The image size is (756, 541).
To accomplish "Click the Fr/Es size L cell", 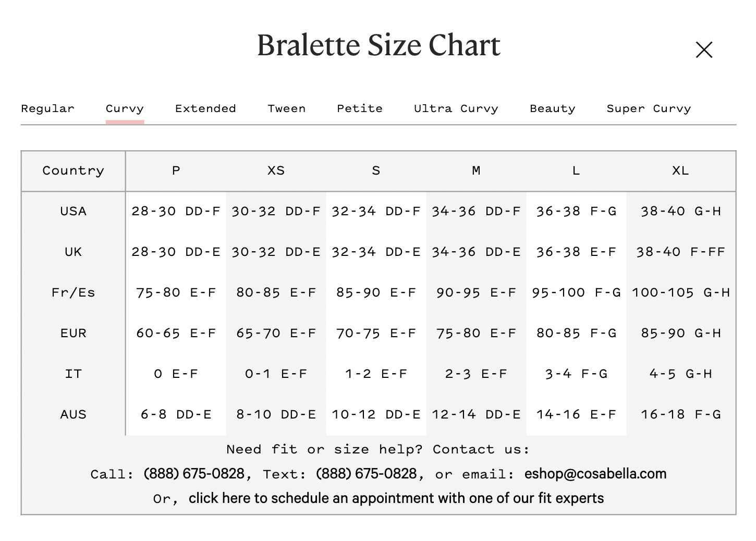I will point(576,292).
